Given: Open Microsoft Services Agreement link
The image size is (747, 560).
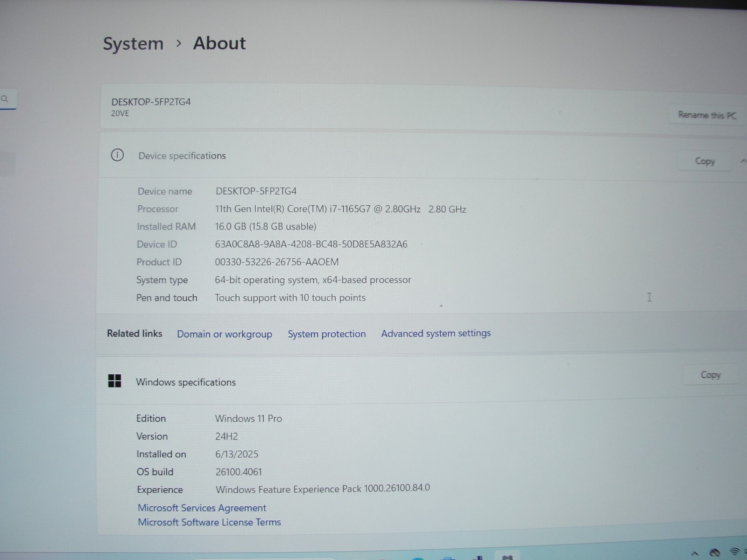Looking at the screenshot, I should coord(202,508).
